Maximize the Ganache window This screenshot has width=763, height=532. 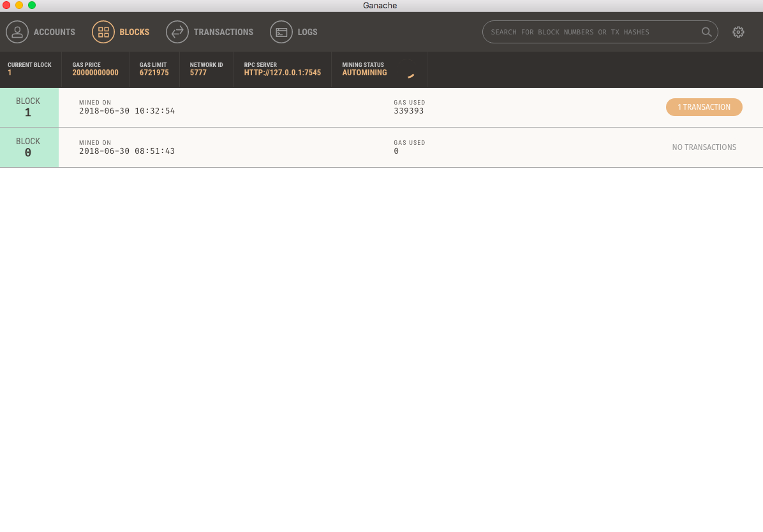pos(32,5)
